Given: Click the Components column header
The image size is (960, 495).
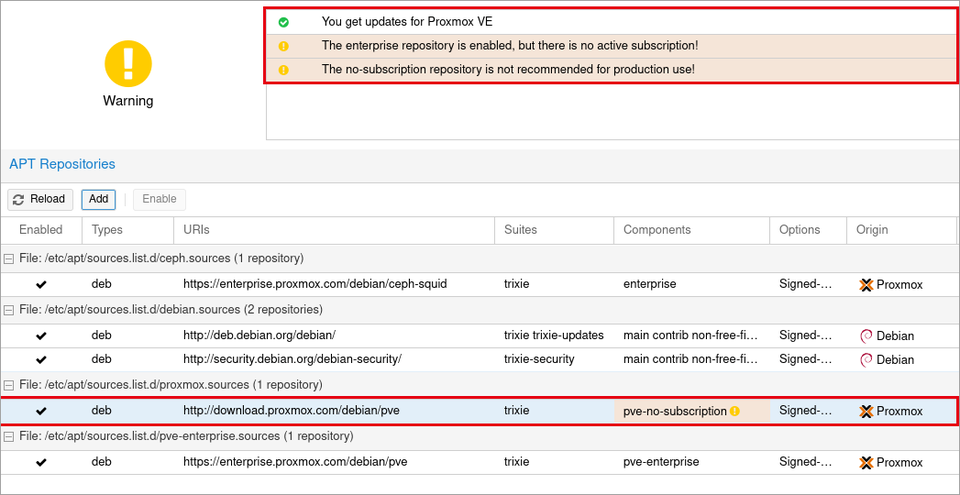Looking at the screenshot, I should (x=692, y=230).
